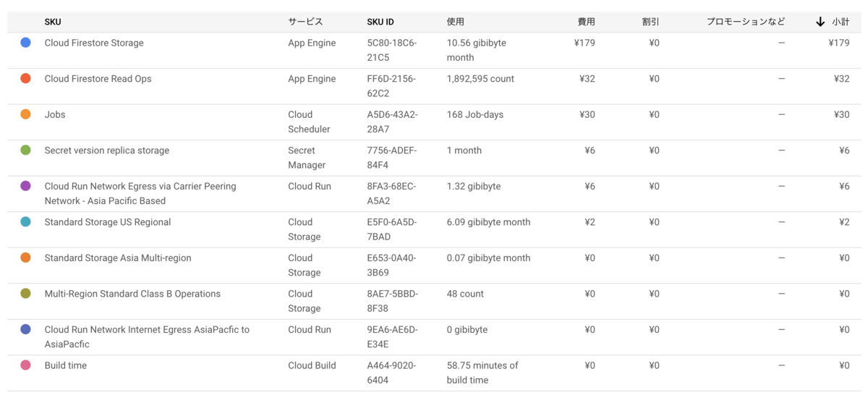Sort by the プロモーションなど column header
Screen dimensions: 868x395
746,22
